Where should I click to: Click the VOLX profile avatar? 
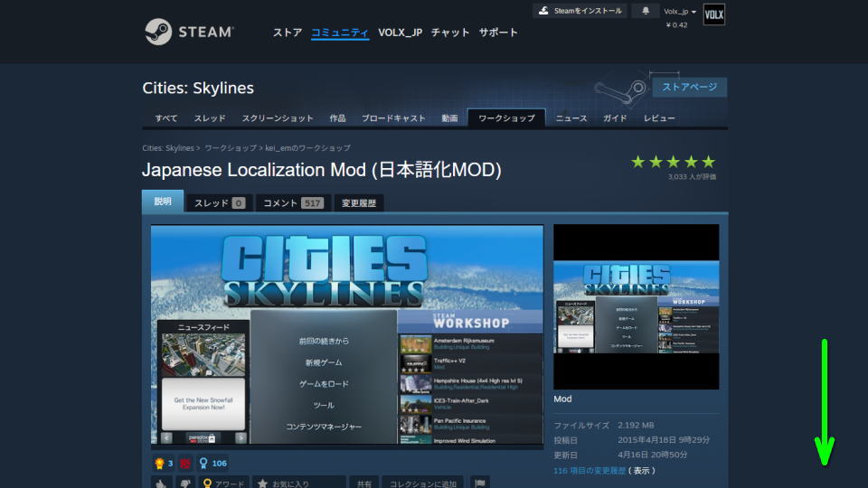(x=713, y=15)
